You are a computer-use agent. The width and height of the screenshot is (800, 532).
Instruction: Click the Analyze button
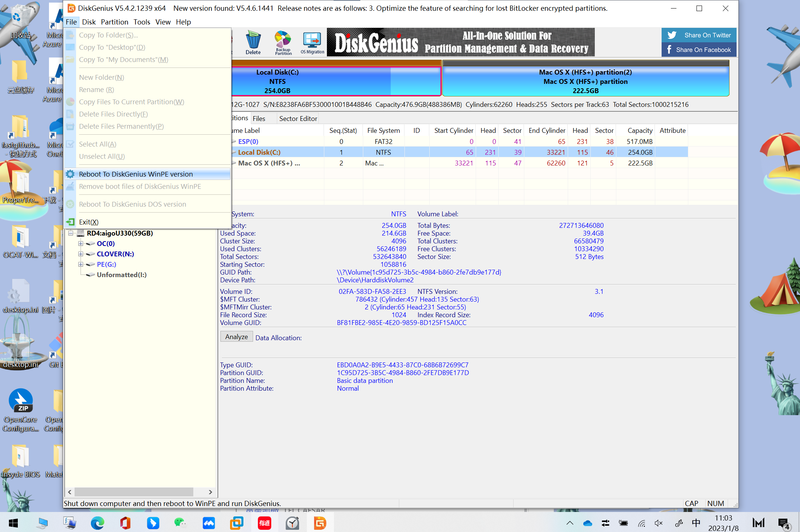tap(236, 336)
